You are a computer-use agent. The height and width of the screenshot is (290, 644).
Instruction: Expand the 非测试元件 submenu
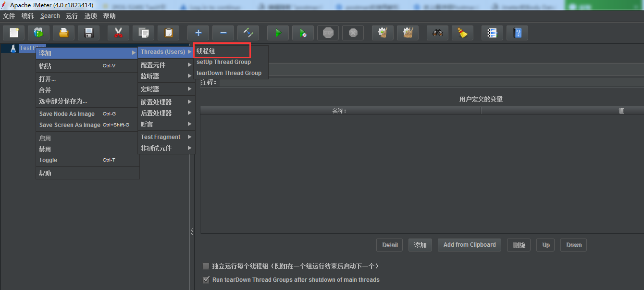[166, 148]
